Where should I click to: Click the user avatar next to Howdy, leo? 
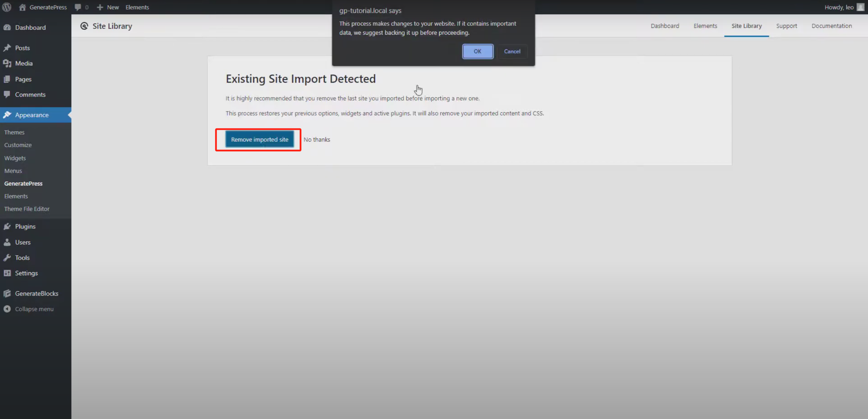pyautogui.click(x=861, y=7)
